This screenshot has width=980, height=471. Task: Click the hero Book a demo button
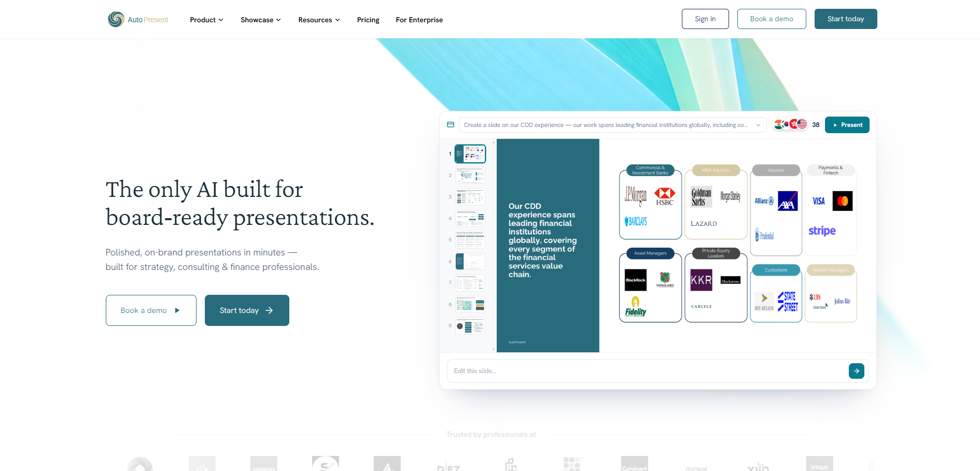(x=151, y=310)
